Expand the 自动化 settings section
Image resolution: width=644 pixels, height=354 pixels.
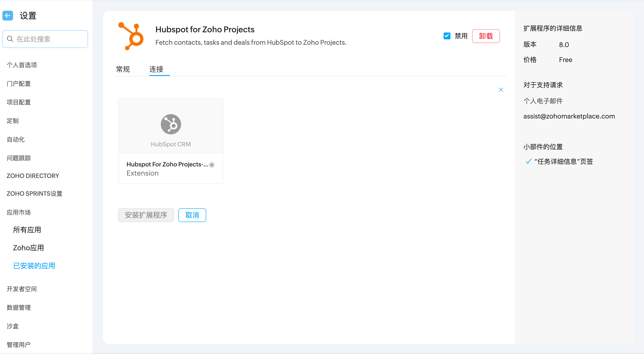point(16,139)
